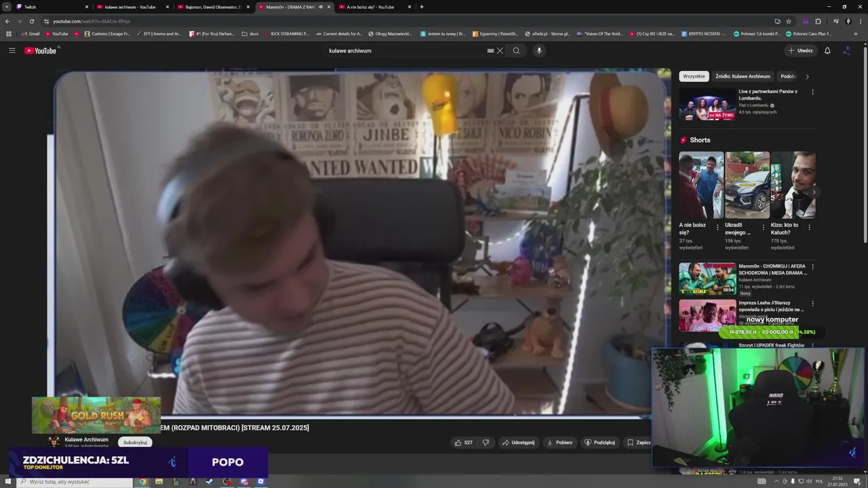The image size is (868, 488).
Task: Open the YouTube hamburger guide menu
Action: point(12,51)
